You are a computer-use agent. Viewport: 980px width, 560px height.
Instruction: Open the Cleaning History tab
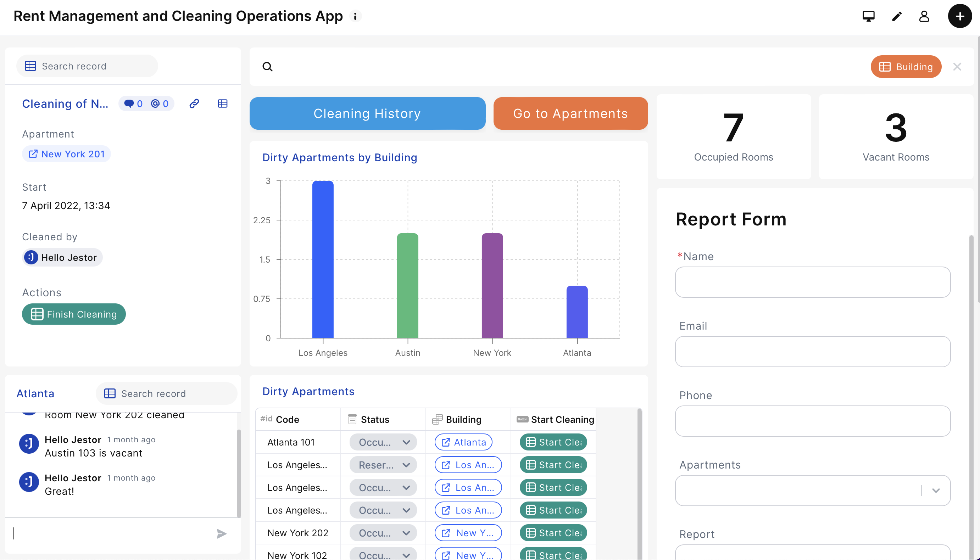coord(367,113)
